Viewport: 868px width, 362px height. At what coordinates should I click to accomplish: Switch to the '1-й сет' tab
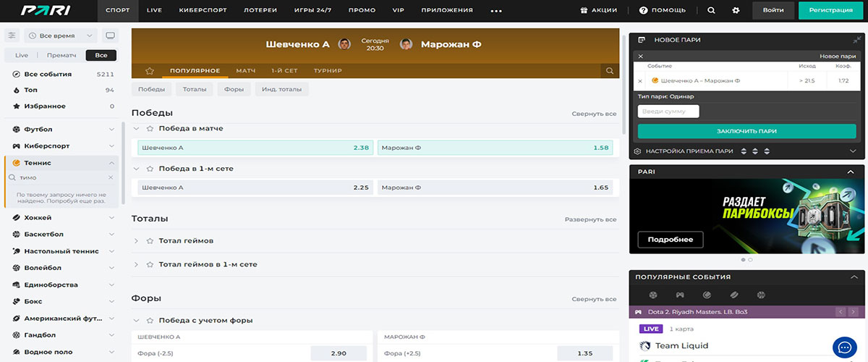[284, 71]
